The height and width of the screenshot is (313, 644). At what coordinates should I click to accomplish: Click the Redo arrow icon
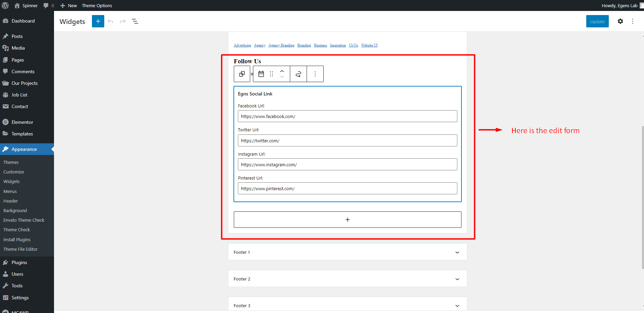[123, 21]
